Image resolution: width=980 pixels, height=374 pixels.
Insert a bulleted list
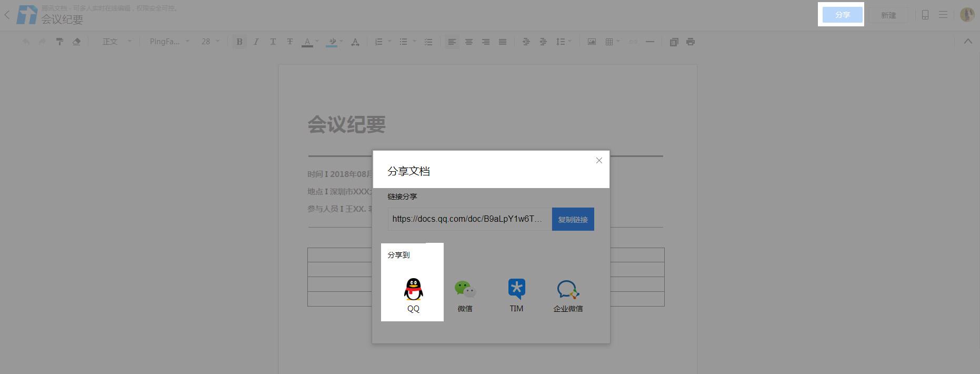(x=403, y=42)
